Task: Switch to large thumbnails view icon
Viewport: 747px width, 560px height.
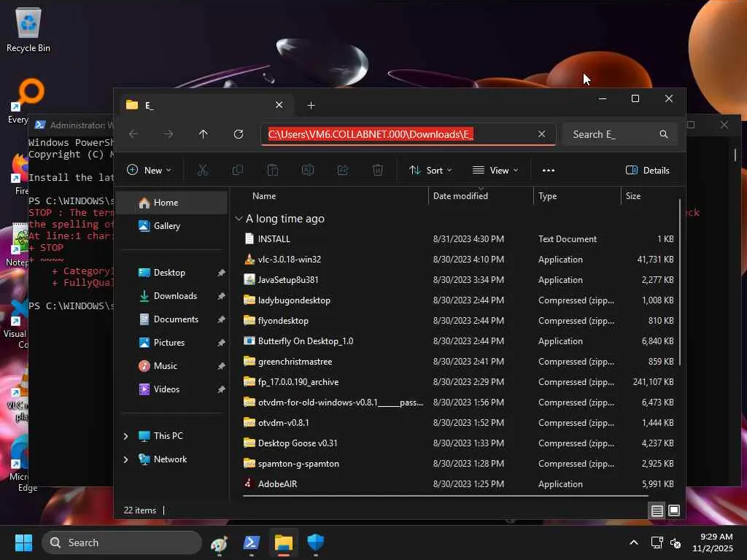Action: [x=674, y=510]
